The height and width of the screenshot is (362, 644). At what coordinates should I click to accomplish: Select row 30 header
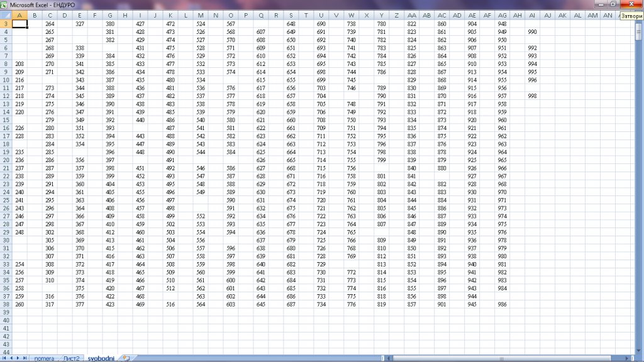click(6, 240)
